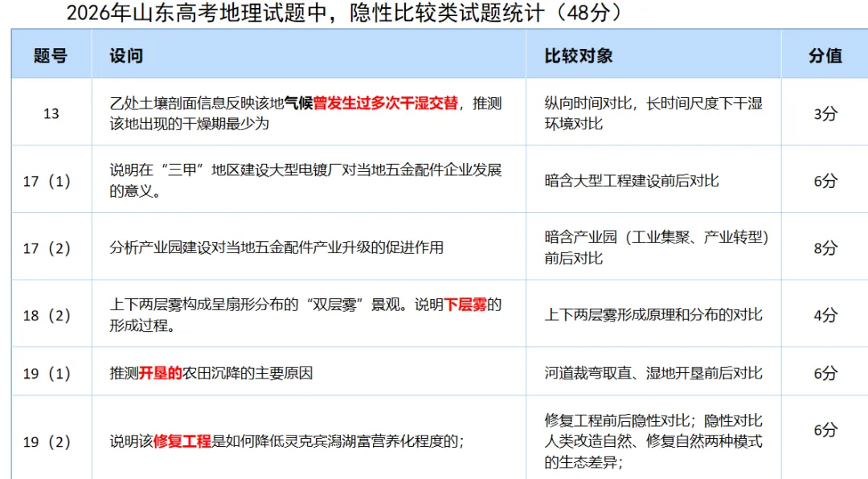The height and width of the screenshot is (479, 868).
Task: Click red text 曾发生过多次干湿交替
Action: click(x=386, y=103)
